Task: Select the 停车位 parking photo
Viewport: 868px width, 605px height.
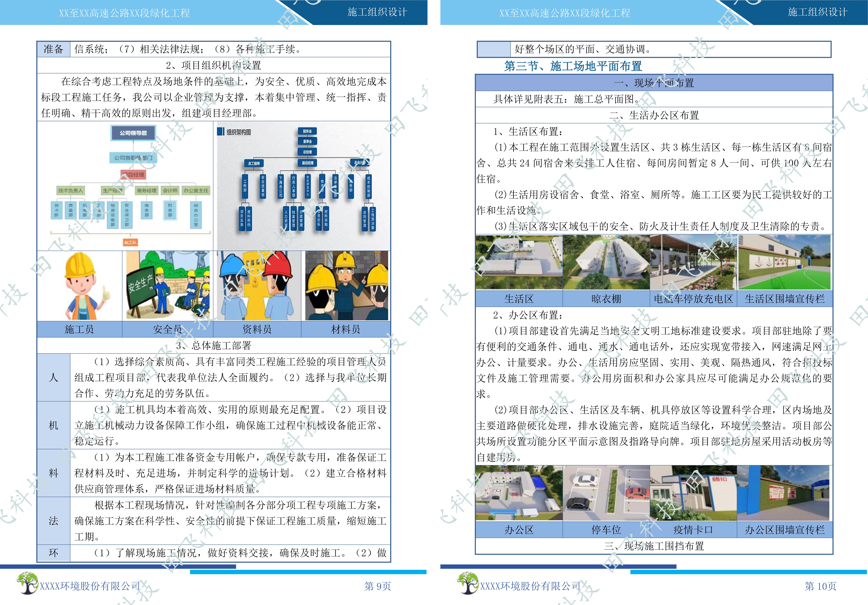Action: [x=606, y=493]
